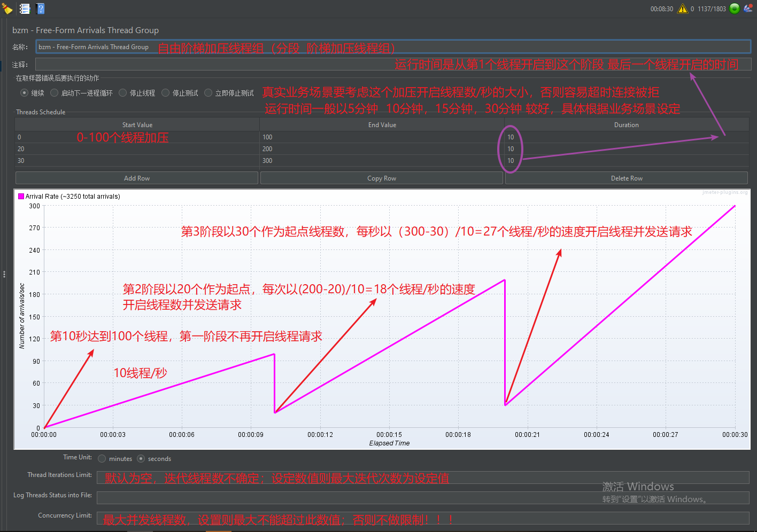Click the Copy Row button
This screenshot has height=532, width=757.
click(382, 178)
